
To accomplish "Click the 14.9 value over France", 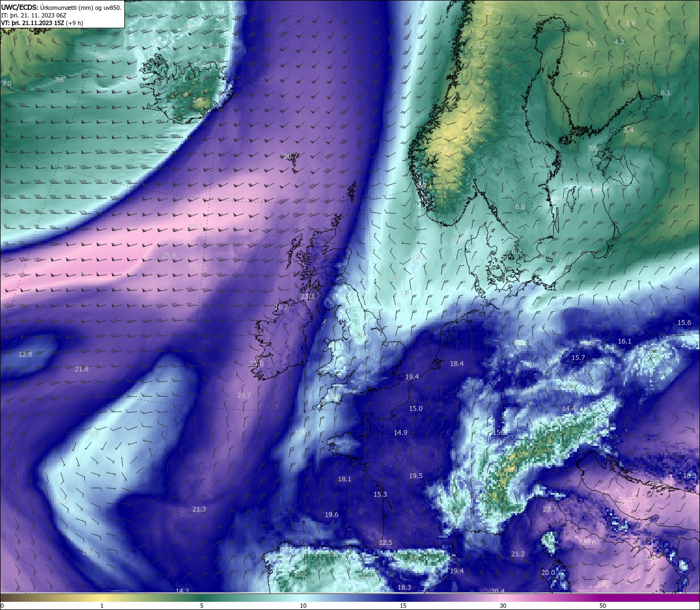I will [400, 433].
